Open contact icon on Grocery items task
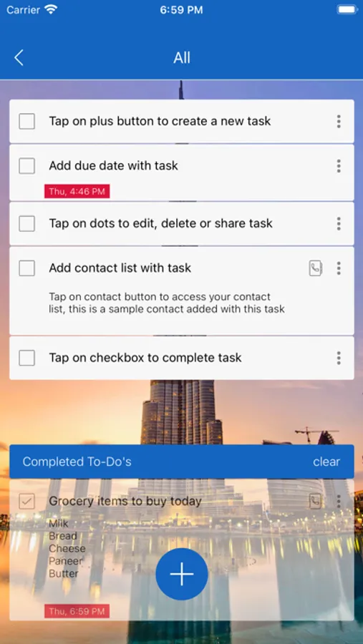 click(315, 501)
